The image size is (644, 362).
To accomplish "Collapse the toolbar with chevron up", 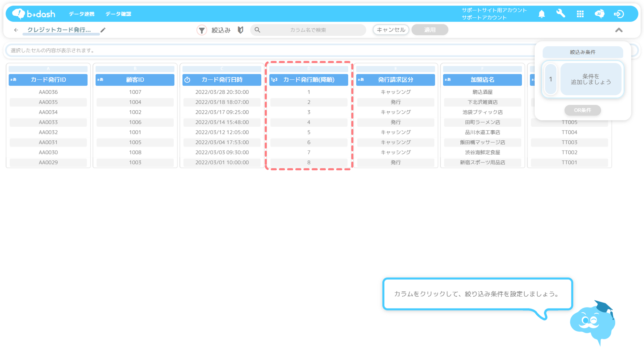I will (619, 30).
